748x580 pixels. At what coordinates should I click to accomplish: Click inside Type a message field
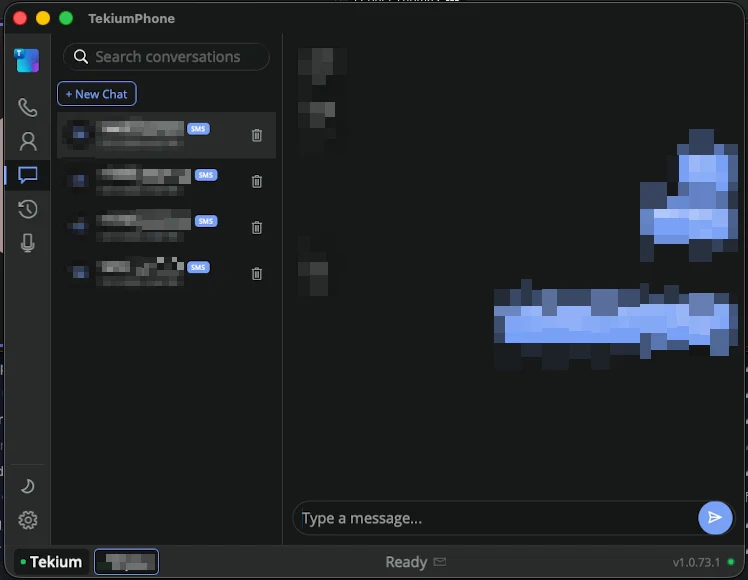tap(496, 518)
